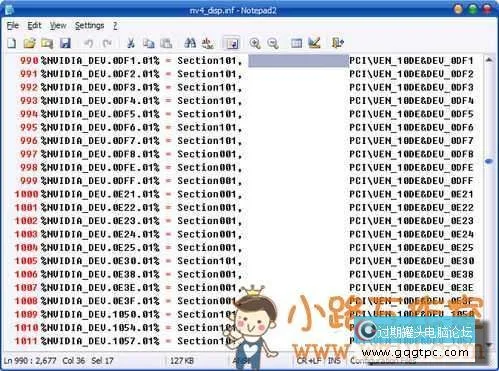
Task: Click 127 KB file size in status bar
Action: 182,361
